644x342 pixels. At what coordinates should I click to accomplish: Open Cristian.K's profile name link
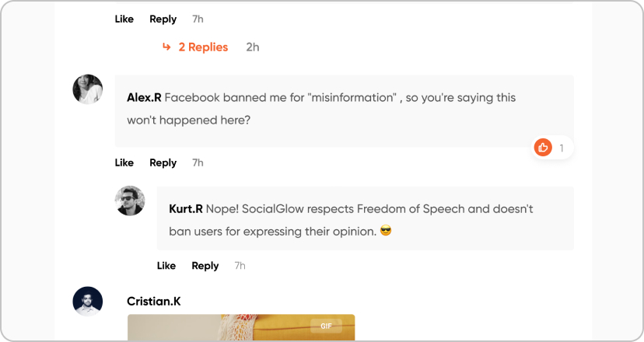(x=154, y=301)
